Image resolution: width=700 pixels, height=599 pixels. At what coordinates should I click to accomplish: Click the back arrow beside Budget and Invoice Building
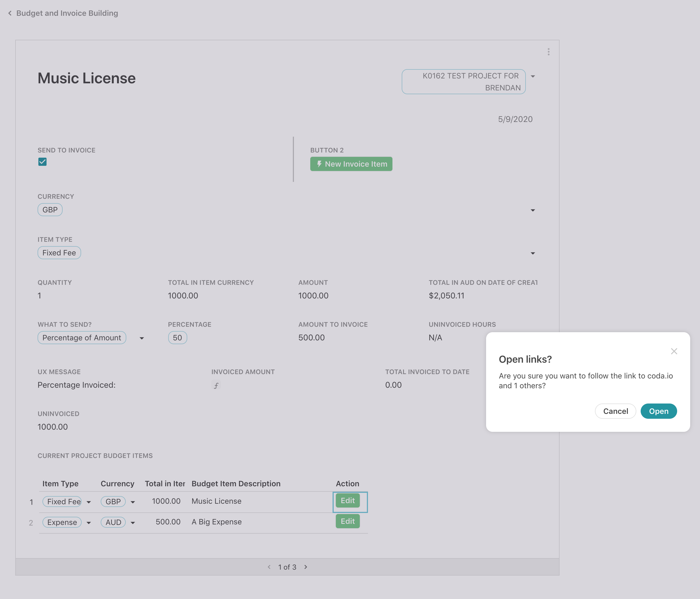[x=10, y=13]
